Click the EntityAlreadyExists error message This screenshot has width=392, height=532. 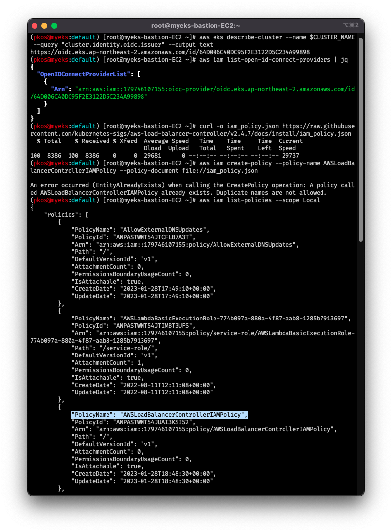coord(192,189)
